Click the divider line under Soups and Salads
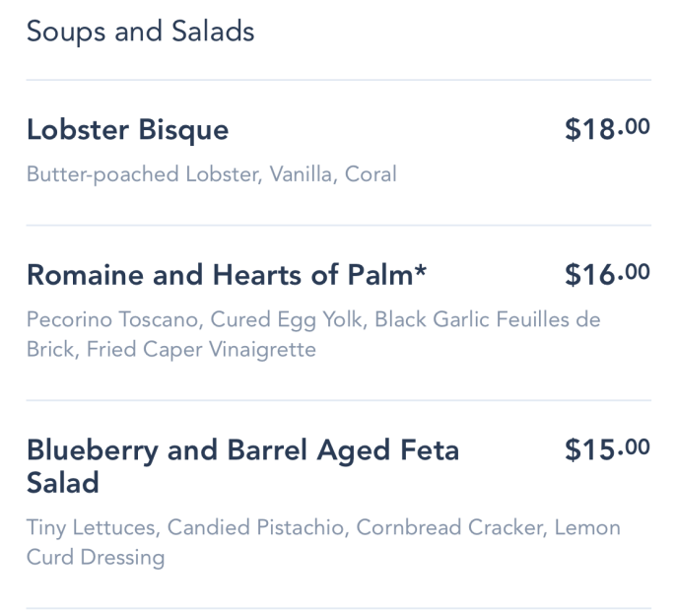The width and height of the screenshot is (677, 616). pos(339,80)
